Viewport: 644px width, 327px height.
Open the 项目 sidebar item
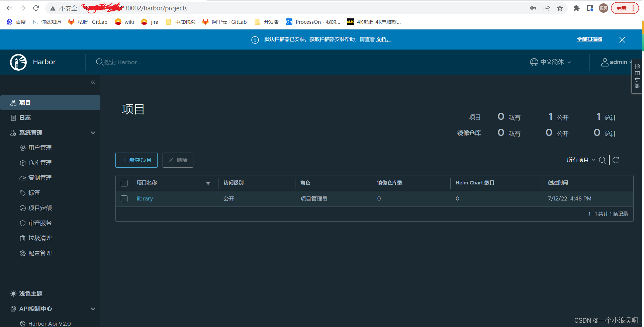(x=50, y=102)
